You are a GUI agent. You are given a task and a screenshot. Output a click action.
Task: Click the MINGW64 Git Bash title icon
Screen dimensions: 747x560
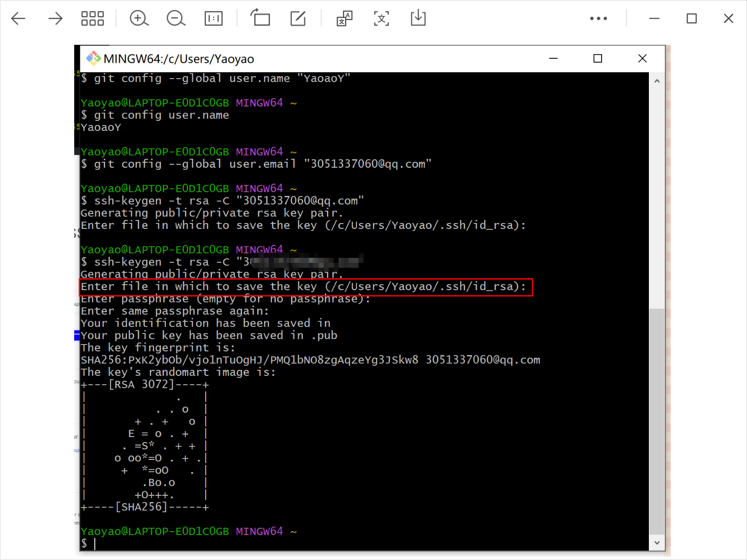pos(93,58)
